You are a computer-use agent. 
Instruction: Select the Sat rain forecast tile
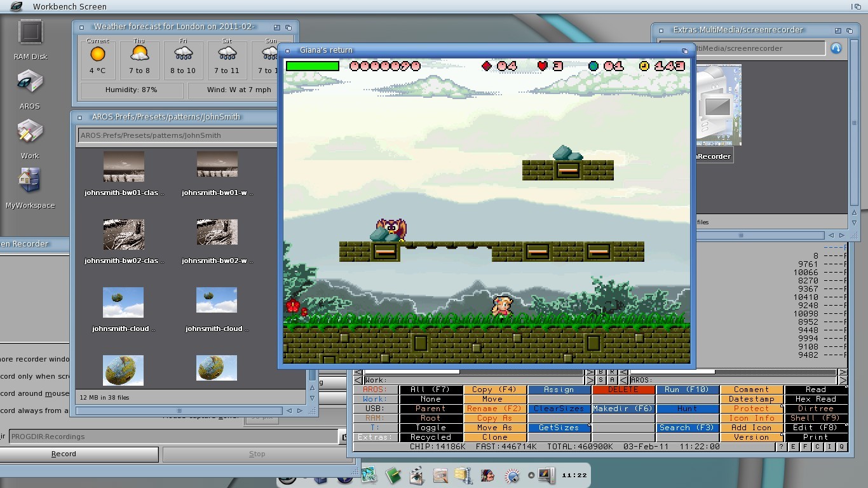tap(227, 59)
